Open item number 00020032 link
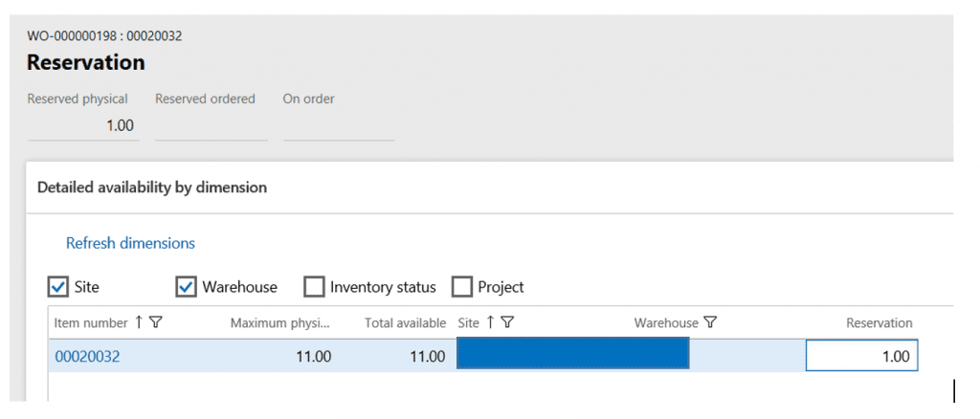 click(87, 357)
